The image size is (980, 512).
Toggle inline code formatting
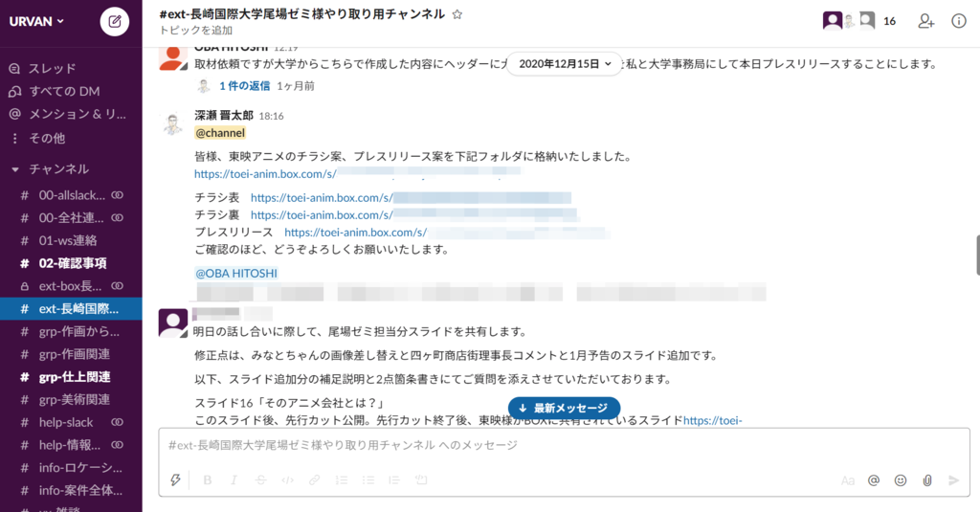click(x=287, y=479)
